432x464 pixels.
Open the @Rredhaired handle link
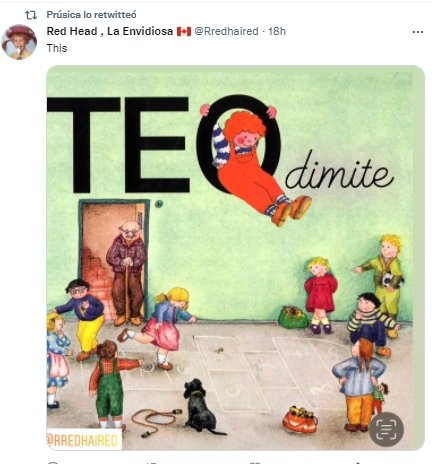pyautogui.click(x=226, y=31)
